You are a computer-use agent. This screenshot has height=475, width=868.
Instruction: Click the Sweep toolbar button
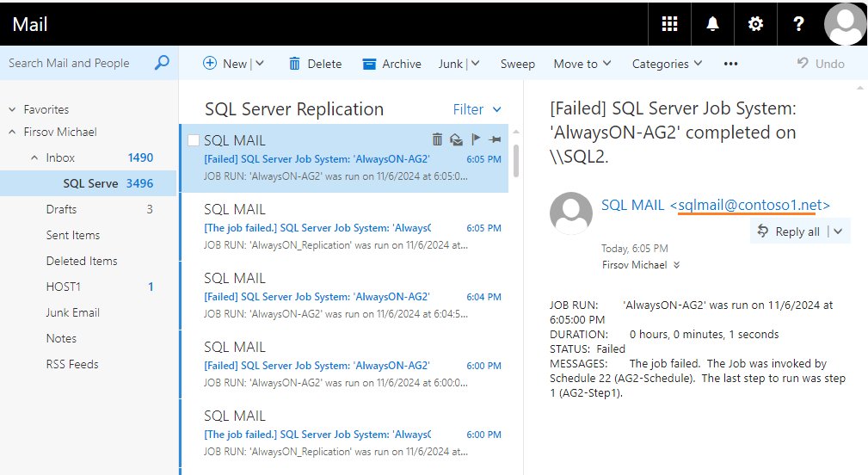click(518, 64)
